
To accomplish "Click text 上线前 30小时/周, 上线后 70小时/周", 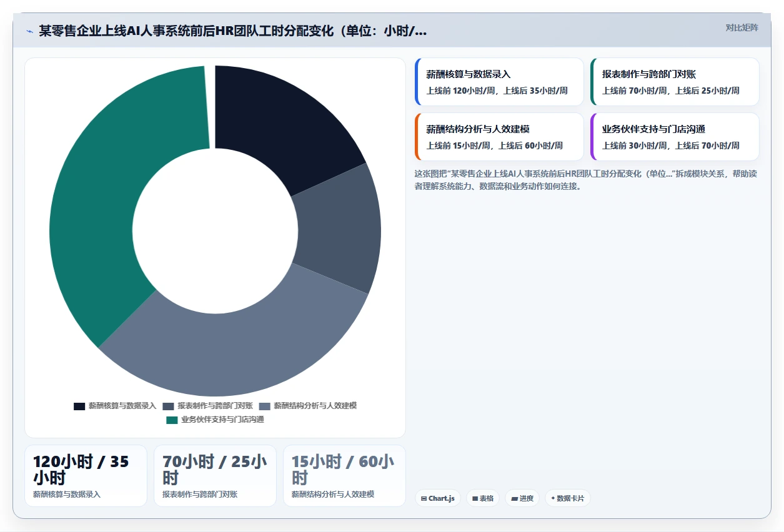I will (x=671, y=145).
